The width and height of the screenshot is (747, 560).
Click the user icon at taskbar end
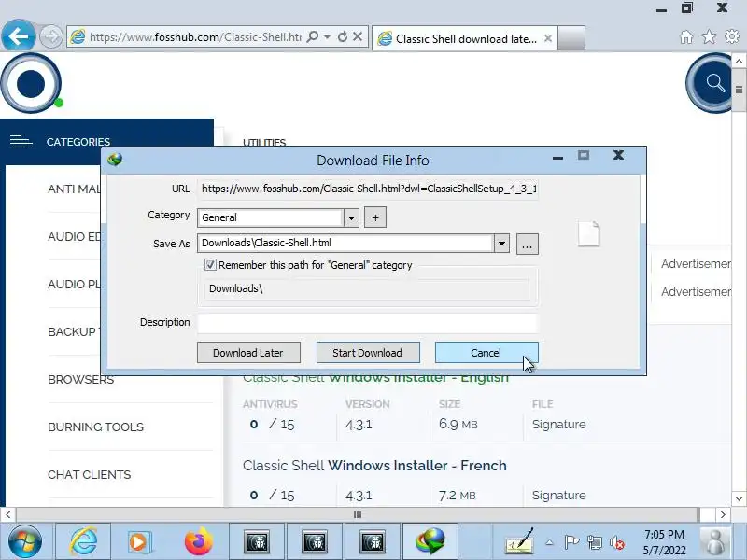click(x=714, y=541)
